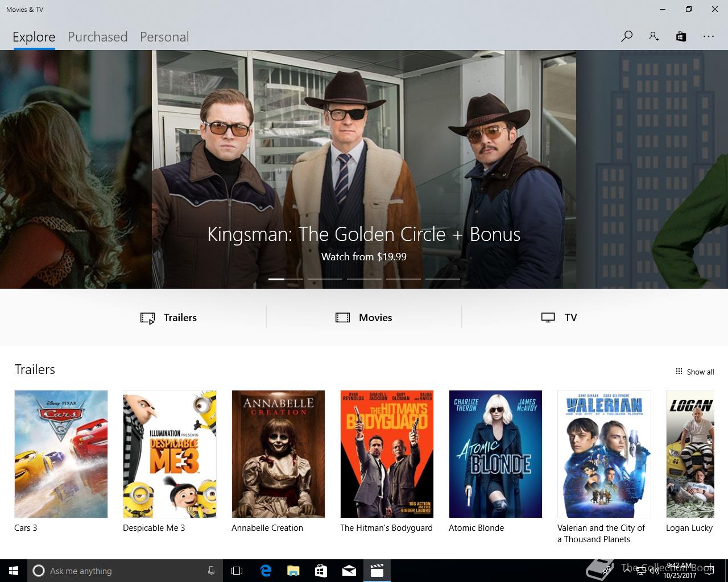
Task: Open the more options ellipsis menu
Action: [x=708, y=36]
